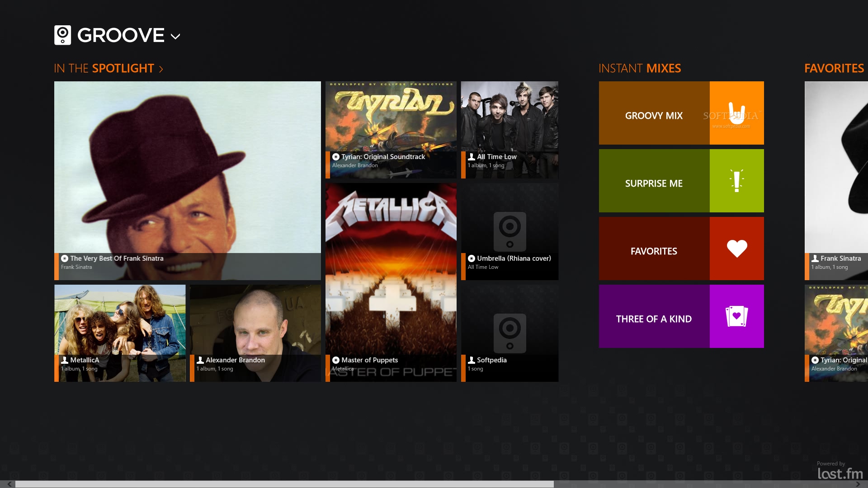Click the Three of a Kind cards icon
868x488 pixels.
736,316
